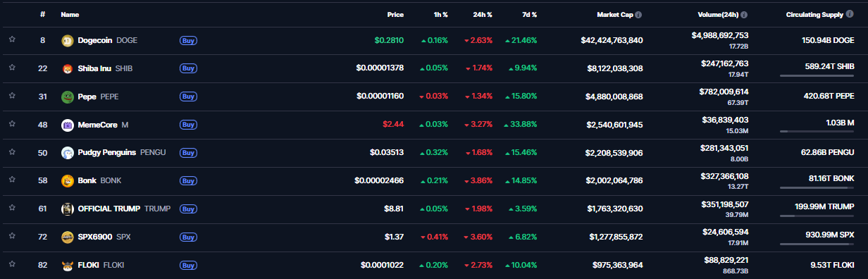Click Shiba Inu circulating supply progress bar
This screenshot has height=279, width=868.
pos(817,75)
